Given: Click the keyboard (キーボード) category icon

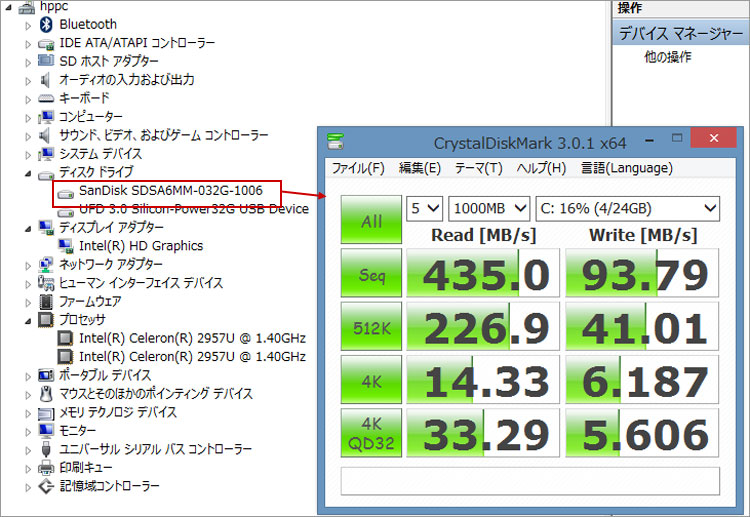Looking at the screenshot, I should (45, 98).
